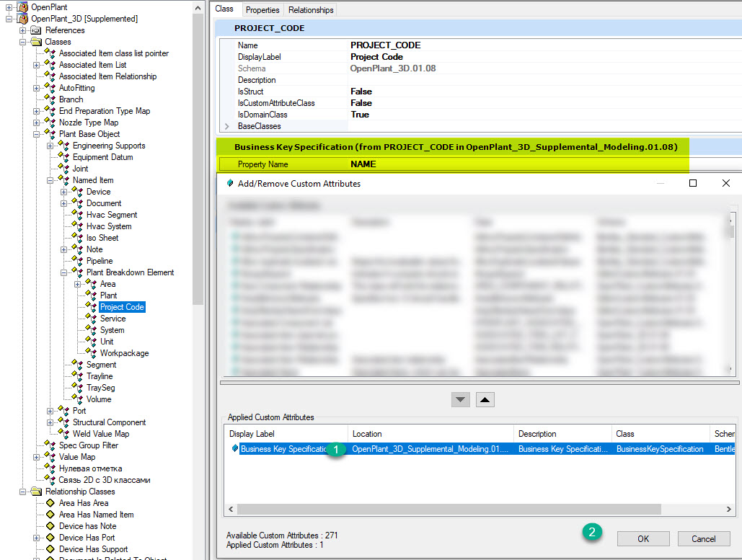This screenshot has width=742, height=560.
Task: Click the OpenPlant schema icon
Action: tap(22, 7)
